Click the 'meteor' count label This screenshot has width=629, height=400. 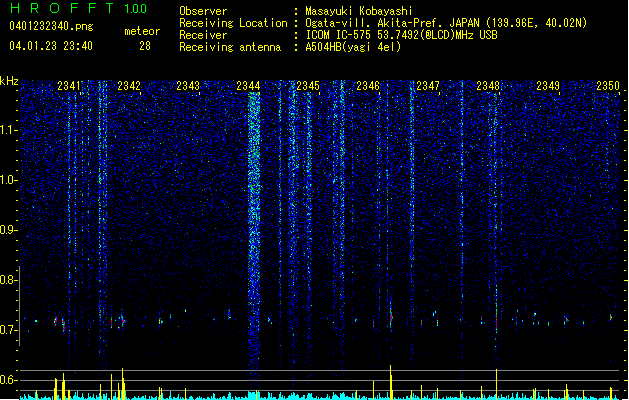tap(142, 31)
